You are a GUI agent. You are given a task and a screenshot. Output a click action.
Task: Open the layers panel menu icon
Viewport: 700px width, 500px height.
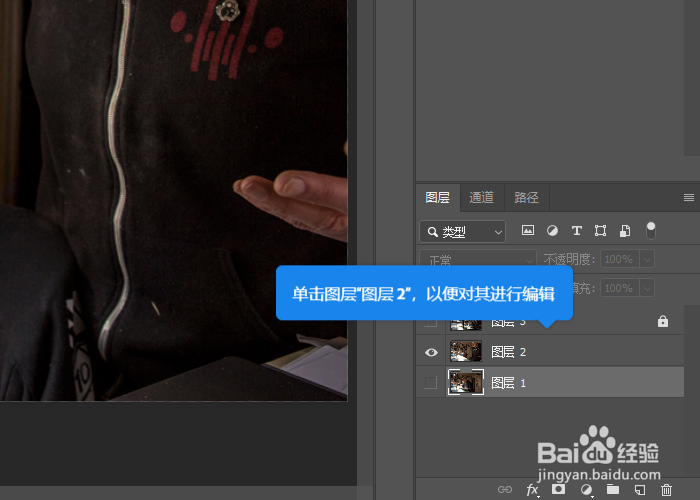click(x=689, y=197)
